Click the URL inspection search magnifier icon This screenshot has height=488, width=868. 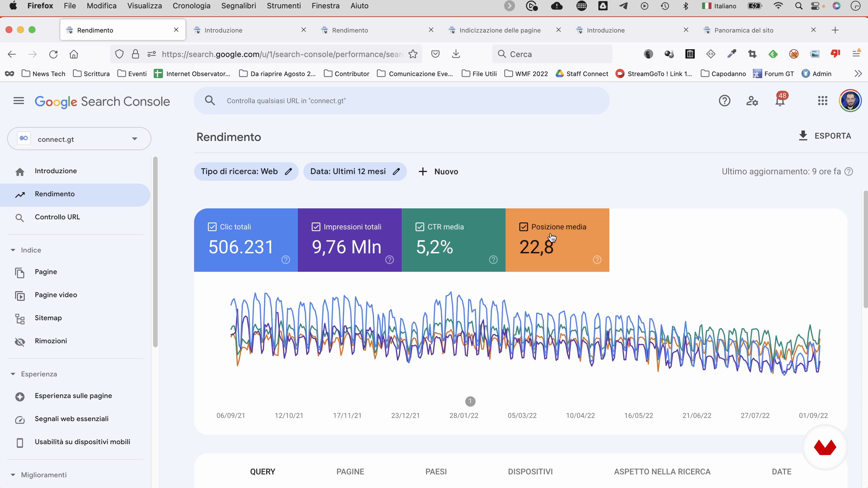click(x=210, y=100)
